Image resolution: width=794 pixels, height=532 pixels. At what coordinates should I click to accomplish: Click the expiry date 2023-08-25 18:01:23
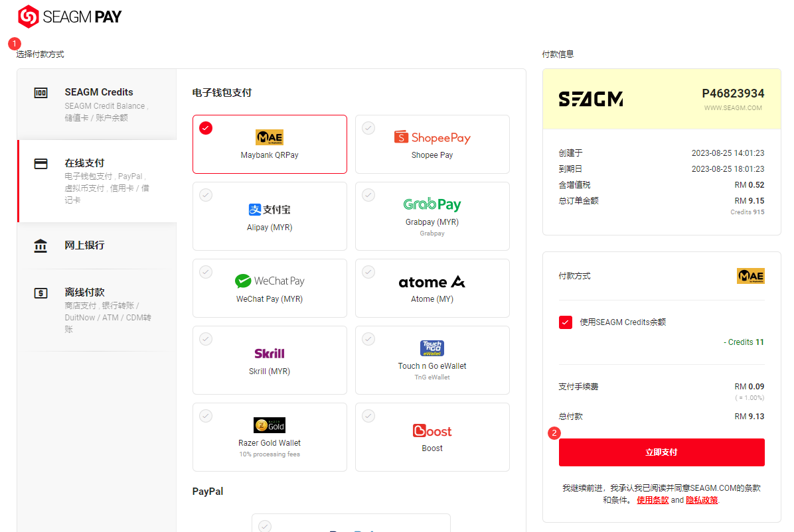[x=728, y=169]
